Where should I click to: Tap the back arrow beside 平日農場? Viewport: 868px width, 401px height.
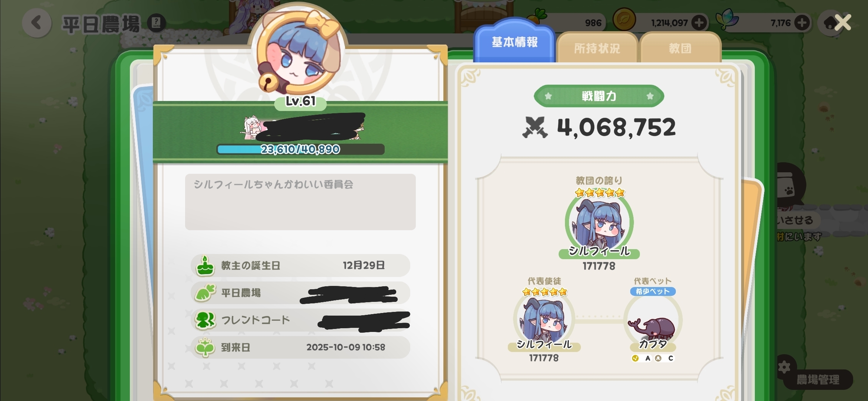point(37,23)
